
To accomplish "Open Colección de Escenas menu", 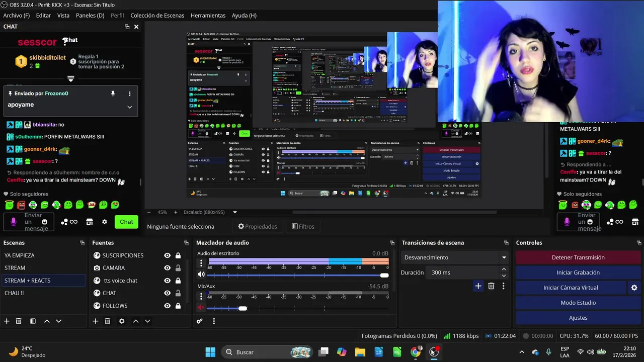I will pyautogui.click(x=157, y=16).
